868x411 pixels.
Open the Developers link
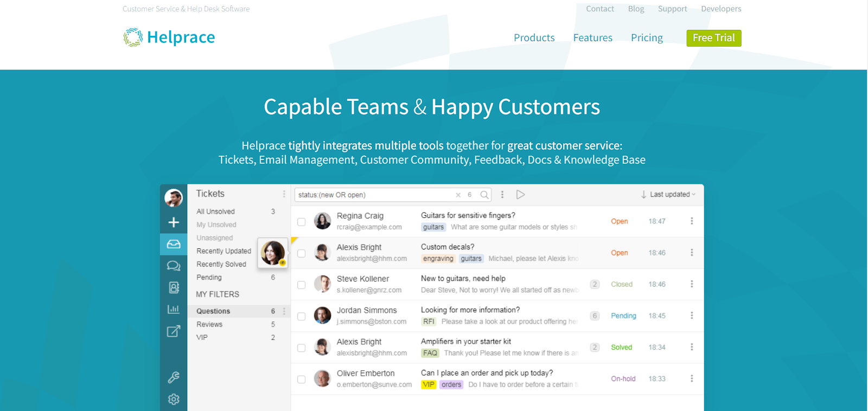point(721,9)
